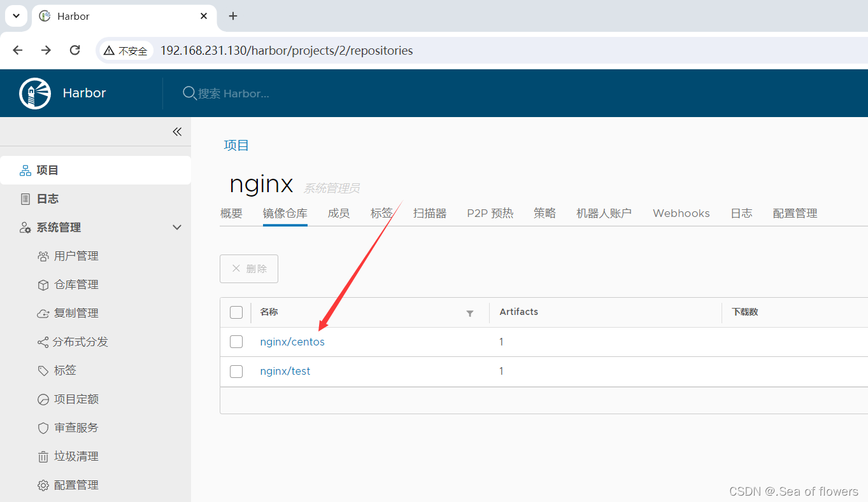Switch to the 扫描器 scanner tab
The height and width of the screenshot is (502, 868).
click(430, 214)
